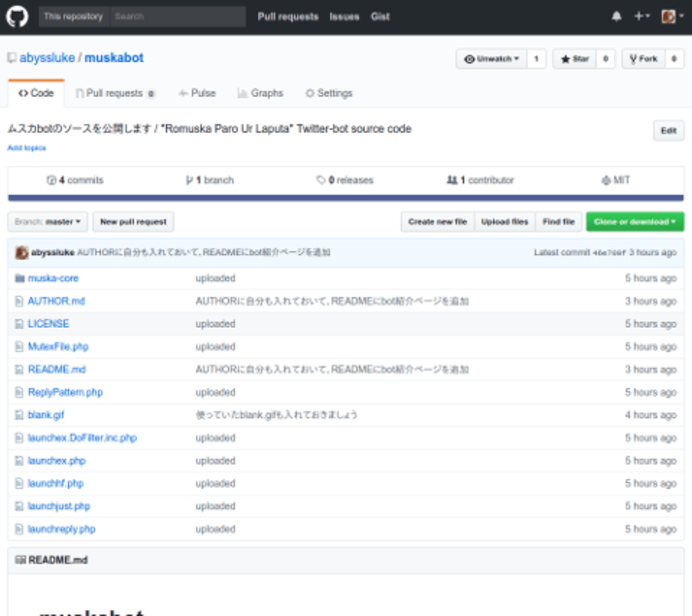Open the Graphs tab
This screenshot has width=692, height=616.
point(260,93)
